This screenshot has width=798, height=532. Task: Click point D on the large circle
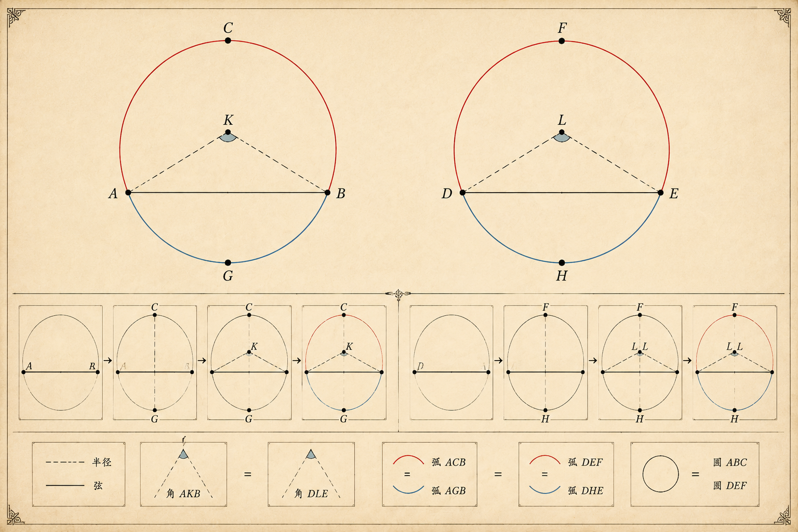click(x=462, y=193)
